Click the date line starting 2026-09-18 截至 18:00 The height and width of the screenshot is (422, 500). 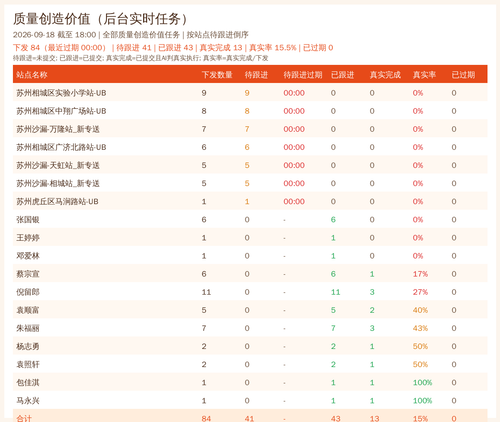[x=131, y=35]
